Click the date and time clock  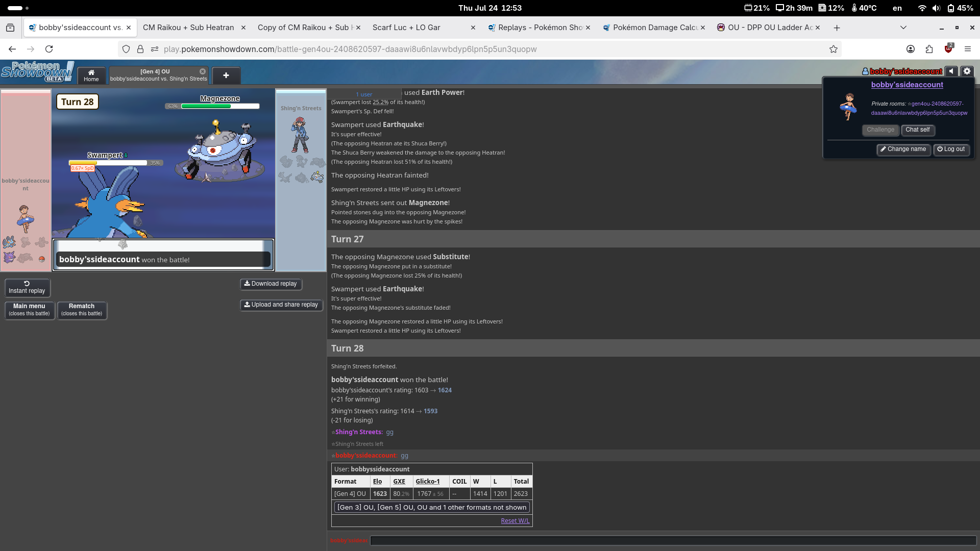pos(489,8)
